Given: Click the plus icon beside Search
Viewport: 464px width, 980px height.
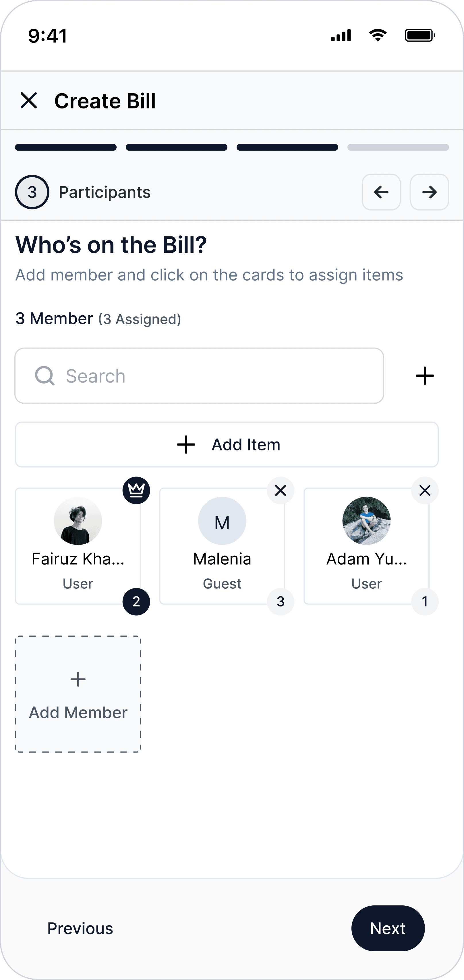Looking at the screenshot, I should (424, 376).
